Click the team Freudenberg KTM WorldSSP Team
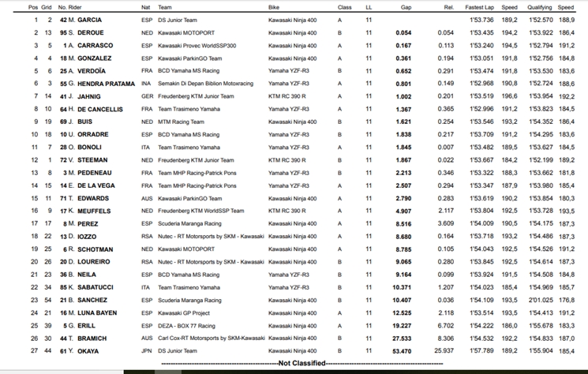 (x=201, y=211)
